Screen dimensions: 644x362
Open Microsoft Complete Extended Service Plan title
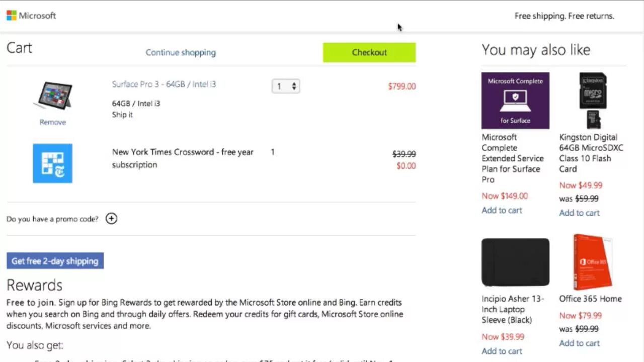512,158
